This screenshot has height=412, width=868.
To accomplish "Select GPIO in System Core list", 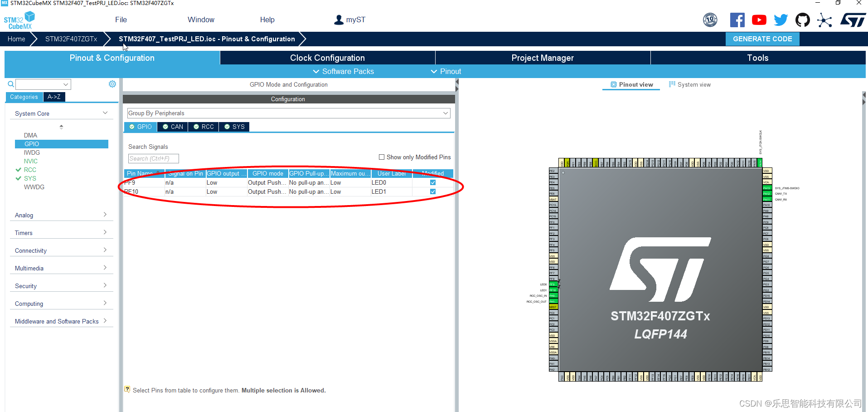I will point(62,144).
